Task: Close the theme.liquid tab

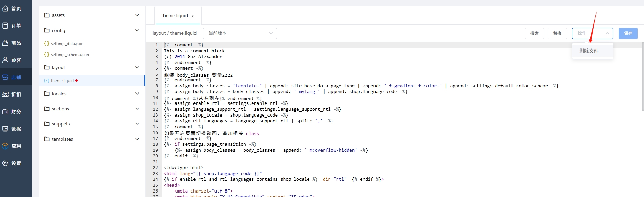Action: pyautogui.click(x=193, y=16)
